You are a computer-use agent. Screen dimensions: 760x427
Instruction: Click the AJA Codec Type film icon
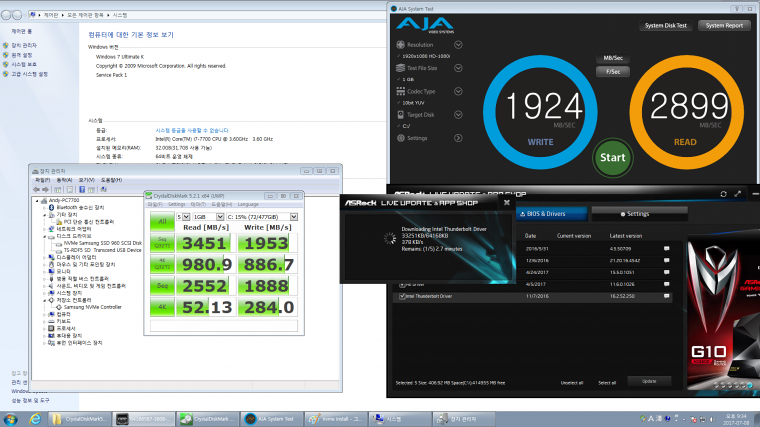[400, 91]
